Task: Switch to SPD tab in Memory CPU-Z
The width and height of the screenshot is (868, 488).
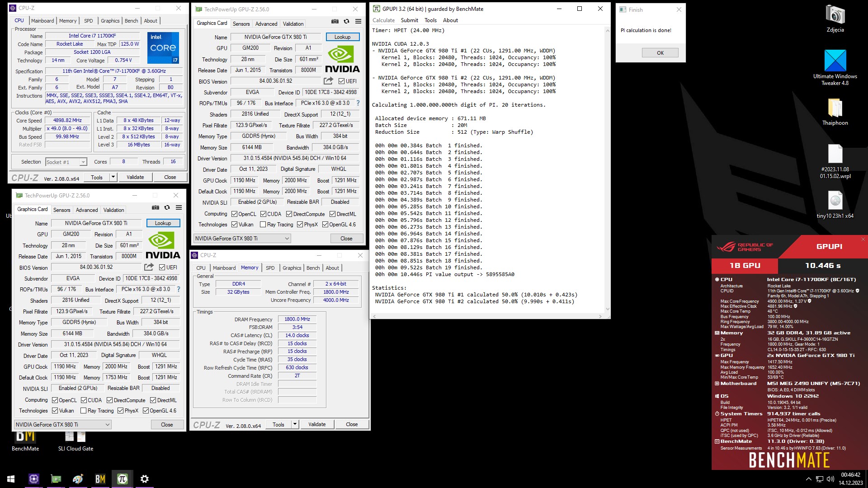Action: tap(270, 268)
